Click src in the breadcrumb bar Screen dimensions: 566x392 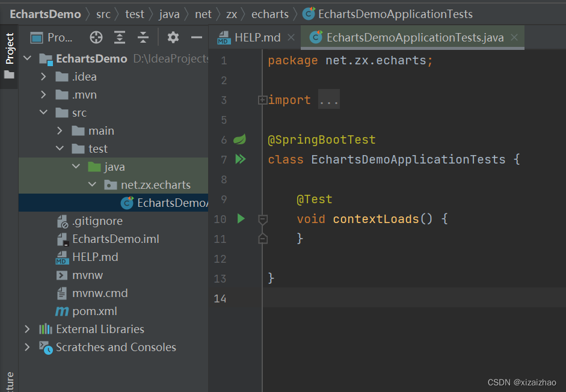pos(103,14)
